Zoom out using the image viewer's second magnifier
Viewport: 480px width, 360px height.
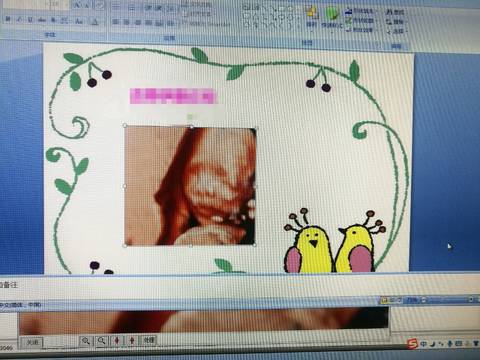pyautogui.click(x=102, y=341)
